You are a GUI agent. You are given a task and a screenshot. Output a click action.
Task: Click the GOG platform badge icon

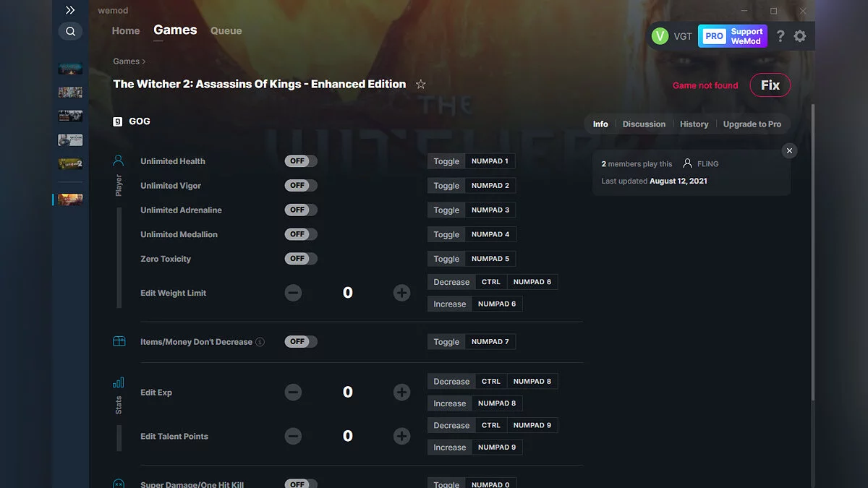pos(117,121)
